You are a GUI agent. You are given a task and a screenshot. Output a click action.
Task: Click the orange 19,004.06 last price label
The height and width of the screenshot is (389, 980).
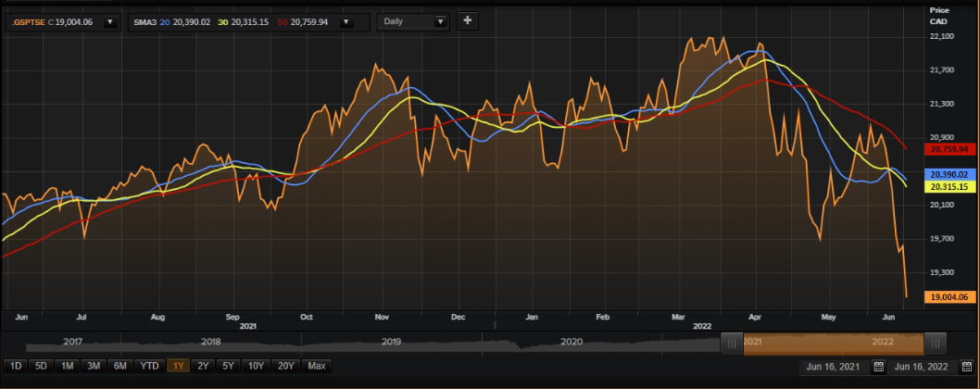[949, 297]
